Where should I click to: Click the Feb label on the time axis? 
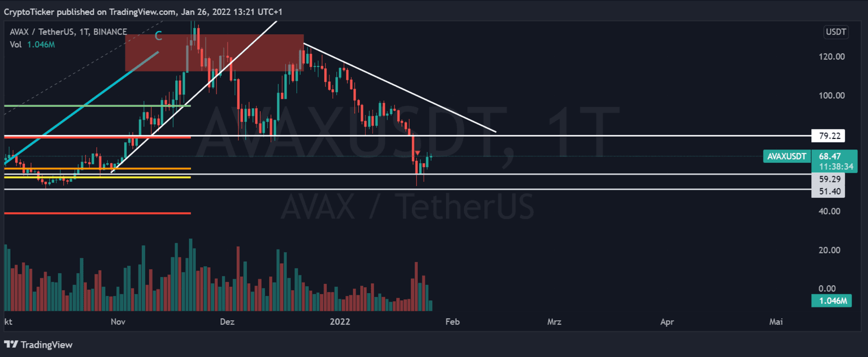coord(452,322)
